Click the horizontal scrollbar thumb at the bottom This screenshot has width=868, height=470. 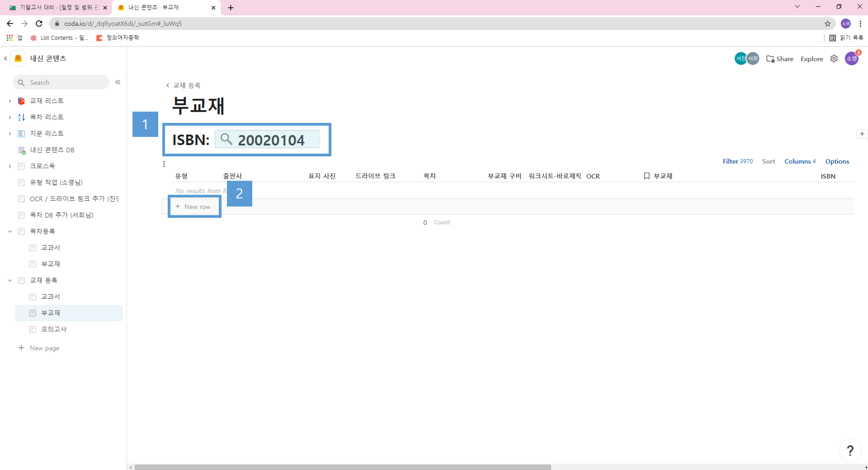pyautogui.click(x=343, y=467)
